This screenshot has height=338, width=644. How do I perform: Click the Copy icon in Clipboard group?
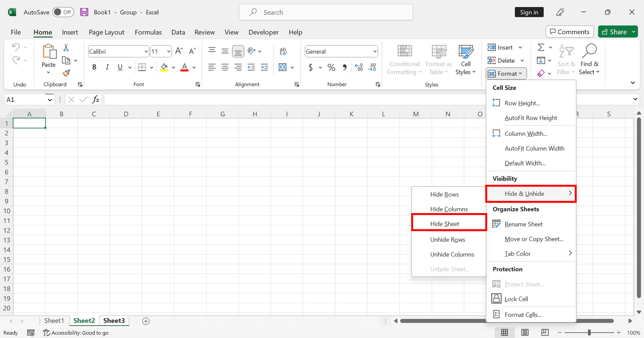(66, 61)
